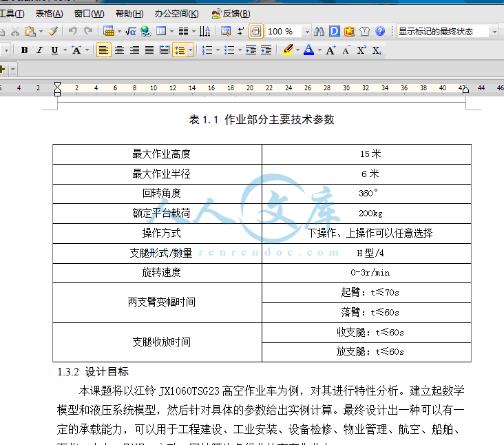Click the orange star favorites icon
504x445 pixels.
point(349,31)
